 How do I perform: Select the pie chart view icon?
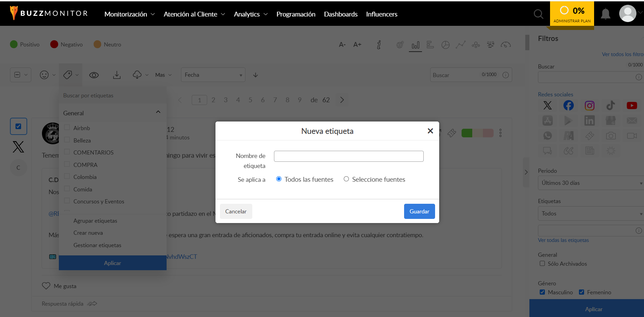[x=445, y=45]
